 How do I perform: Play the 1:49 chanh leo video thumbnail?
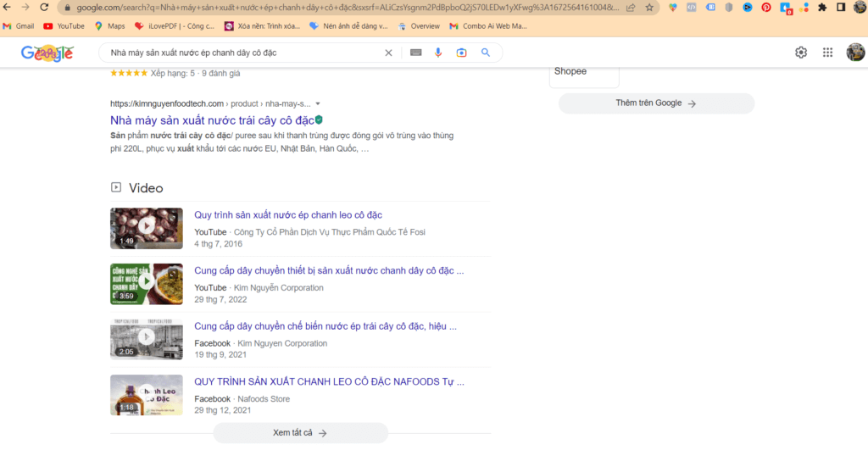pyautogui.click(x=146, y=228)
